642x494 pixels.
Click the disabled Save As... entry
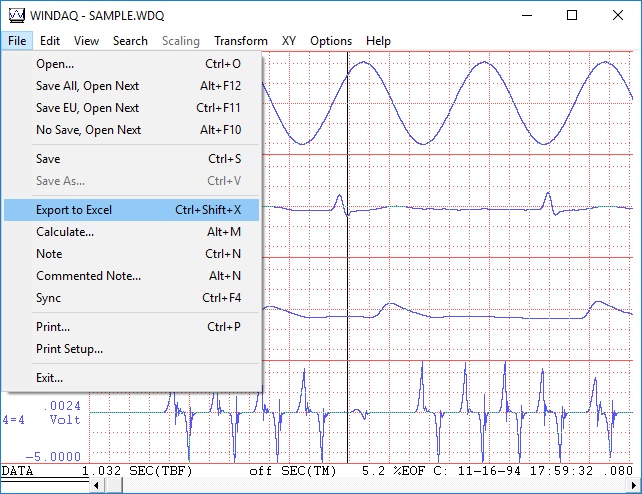pos(131,181)
